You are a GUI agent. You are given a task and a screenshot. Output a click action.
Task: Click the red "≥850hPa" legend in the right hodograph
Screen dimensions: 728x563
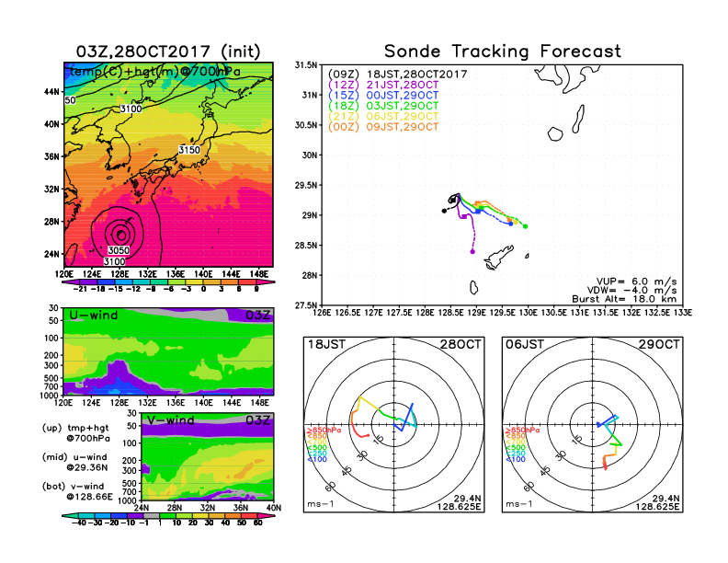click(x=522, y=431)
